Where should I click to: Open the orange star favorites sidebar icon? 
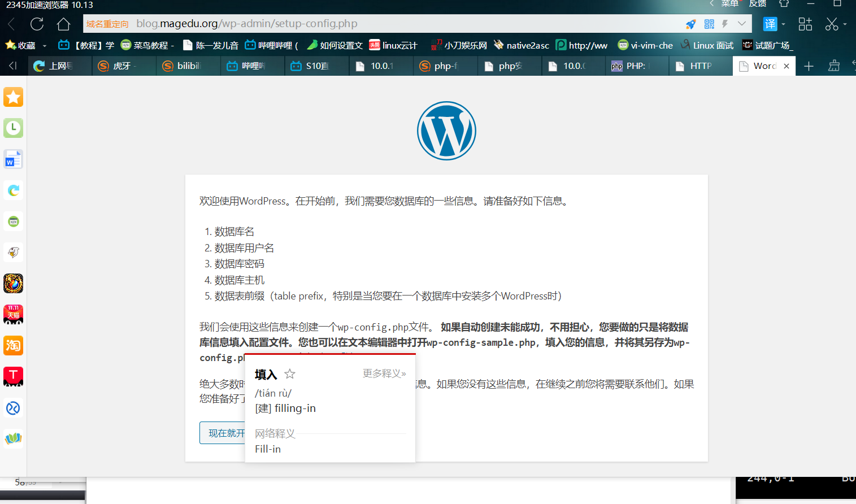tap(13, 97)
